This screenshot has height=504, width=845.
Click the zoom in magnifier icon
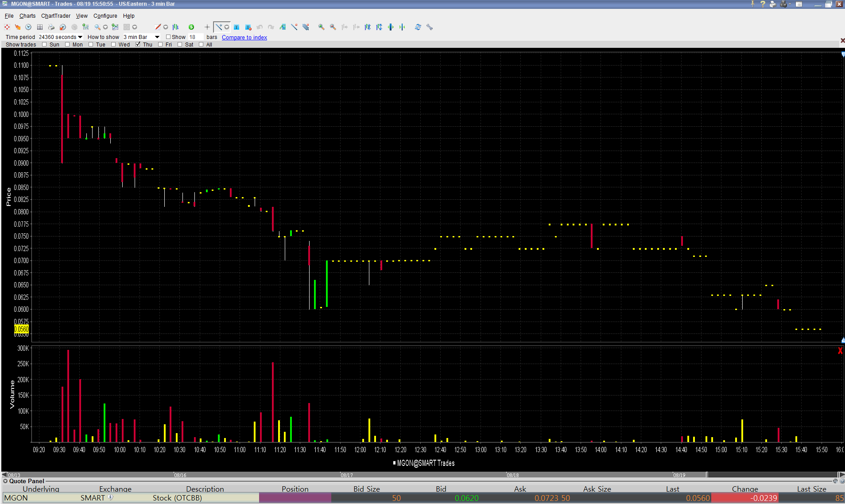tap(321, 27)
